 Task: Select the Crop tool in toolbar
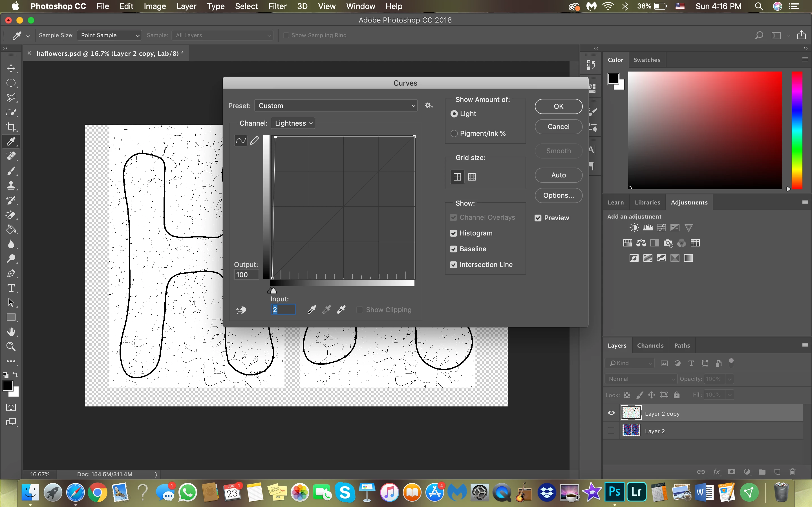(11, 127)
